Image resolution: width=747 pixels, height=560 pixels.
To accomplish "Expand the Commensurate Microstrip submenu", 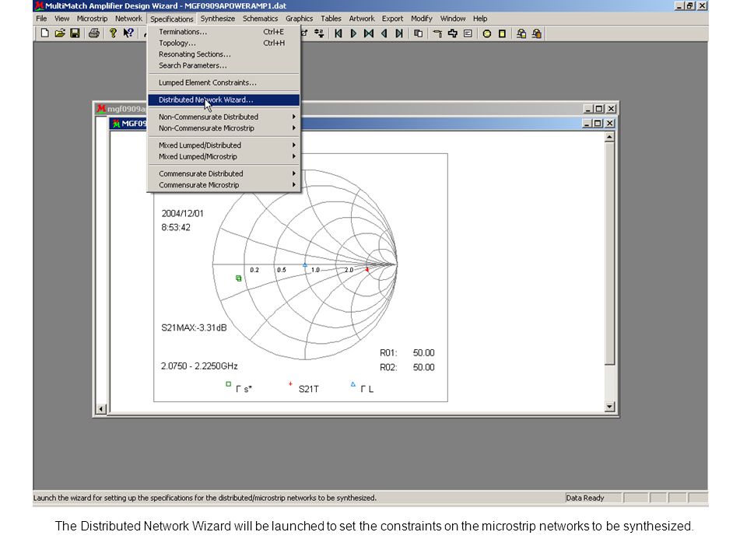I will point(224,185).
